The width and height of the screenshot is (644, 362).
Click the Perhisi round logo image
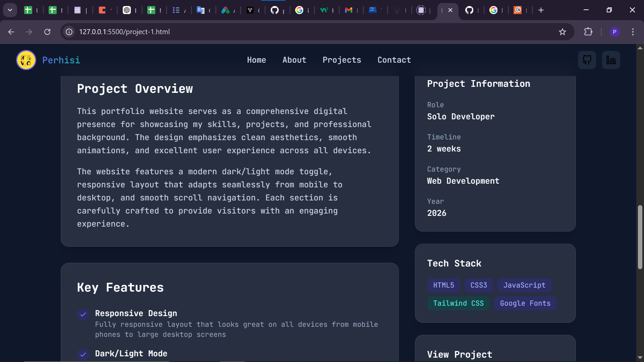[x=26, y=60]
